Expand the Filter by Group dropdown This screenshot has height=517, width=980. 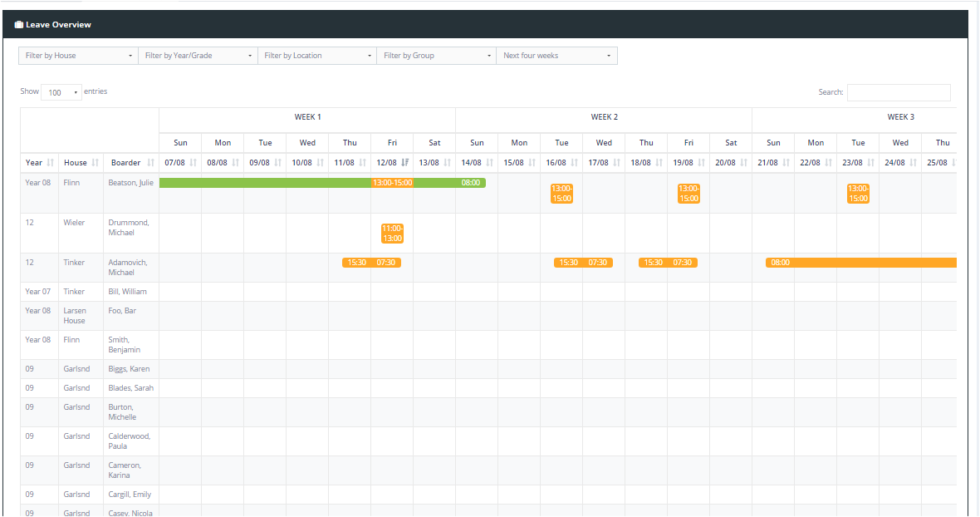click(x=436, y=56)
